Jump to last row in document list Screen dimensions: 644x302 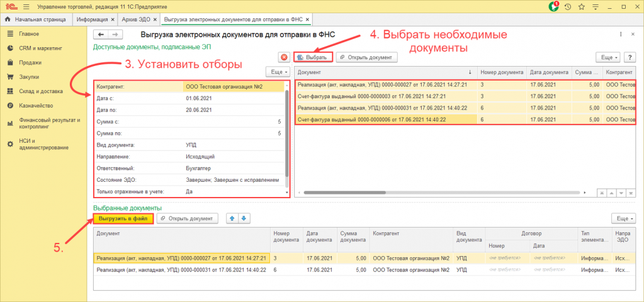click(x=630, y=193)
